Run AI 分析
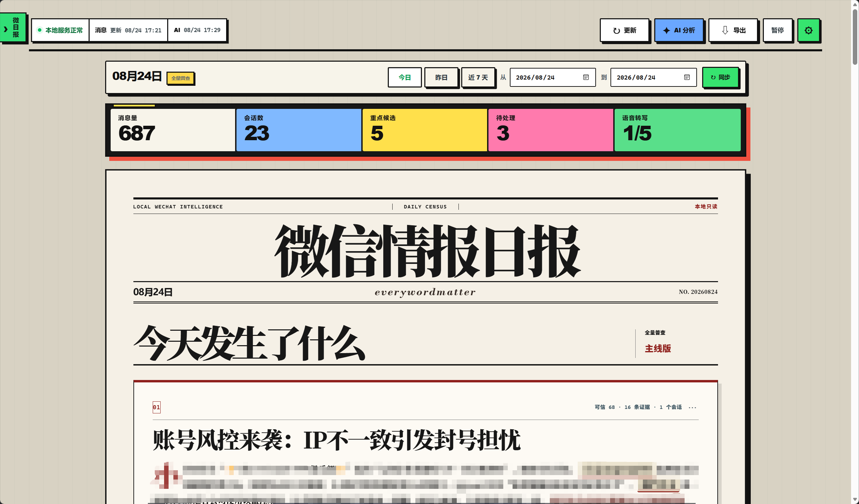This screenshot has width=859, height=504. 679,30
